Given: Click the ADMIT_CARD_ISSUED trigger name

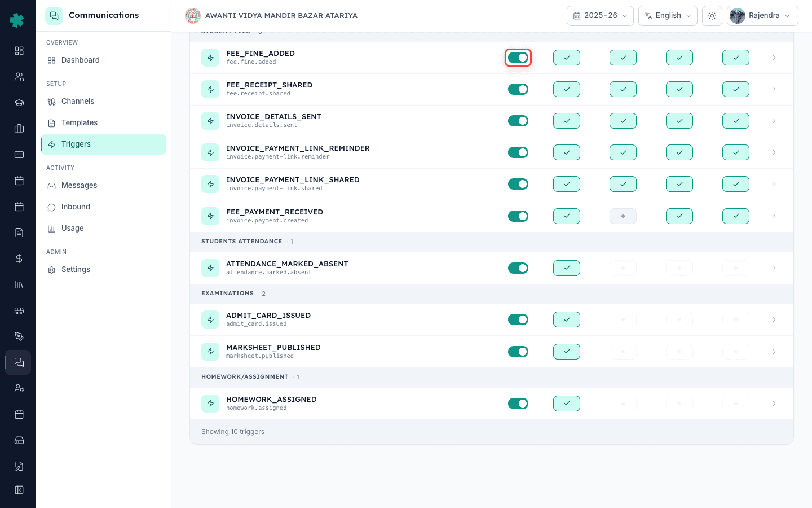Looking at the screenshot, I should click(268, 316).
